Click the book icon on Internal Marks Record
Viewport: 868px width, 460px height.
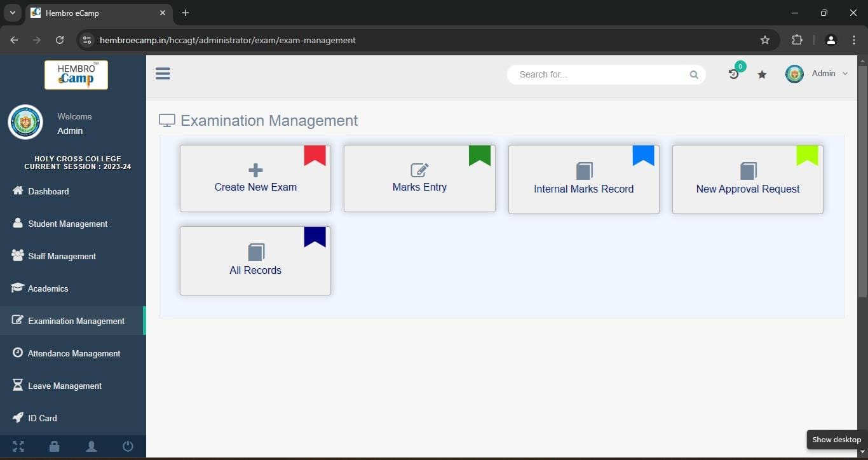[584, 171]
